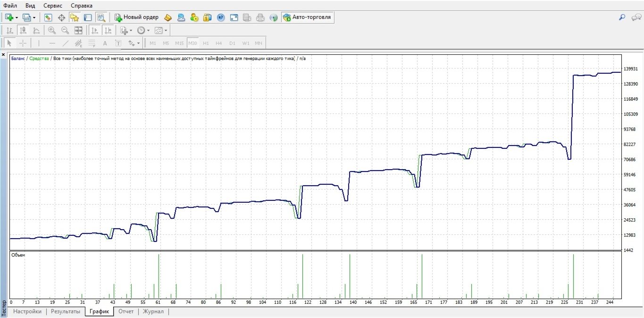Click the people-with-gear toolbar icon
This screenshot has height=318, width=644.
pos(194,17)
